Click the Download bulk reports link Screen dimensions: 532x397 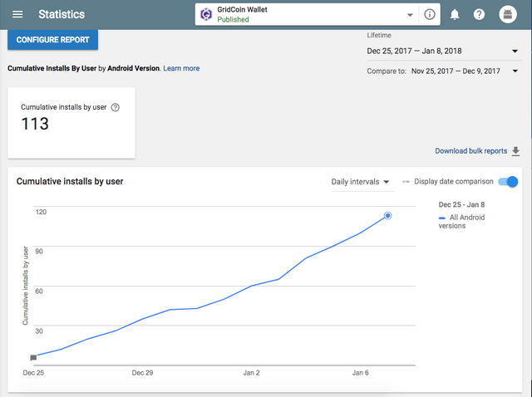[470, 151]
